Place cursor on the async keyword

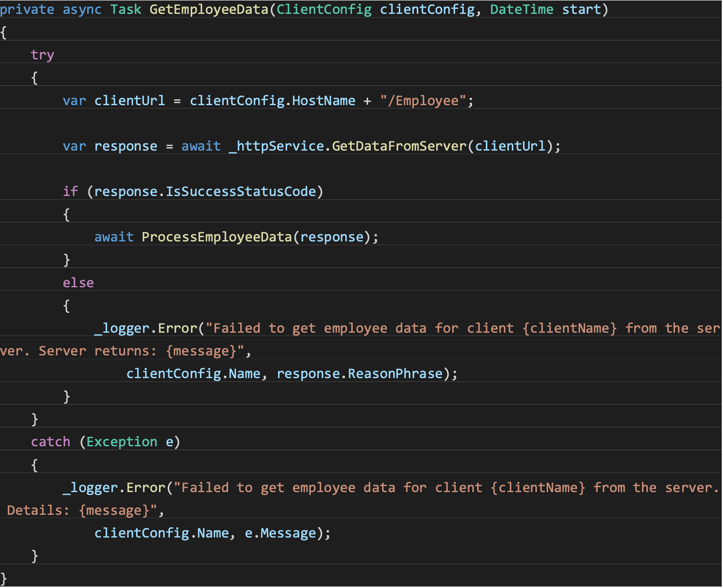(x=82, y=9)
